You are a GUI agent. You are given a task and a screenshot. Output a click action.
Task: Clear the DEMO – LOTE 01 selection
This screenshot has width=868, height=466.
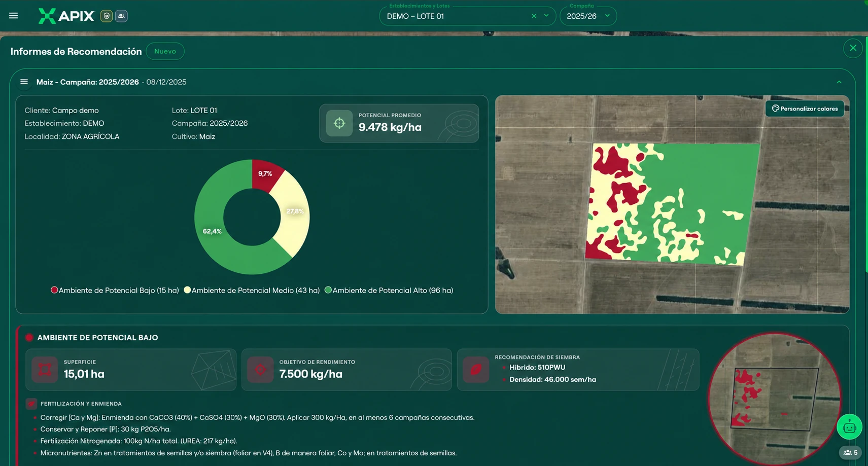pos(534,16)
